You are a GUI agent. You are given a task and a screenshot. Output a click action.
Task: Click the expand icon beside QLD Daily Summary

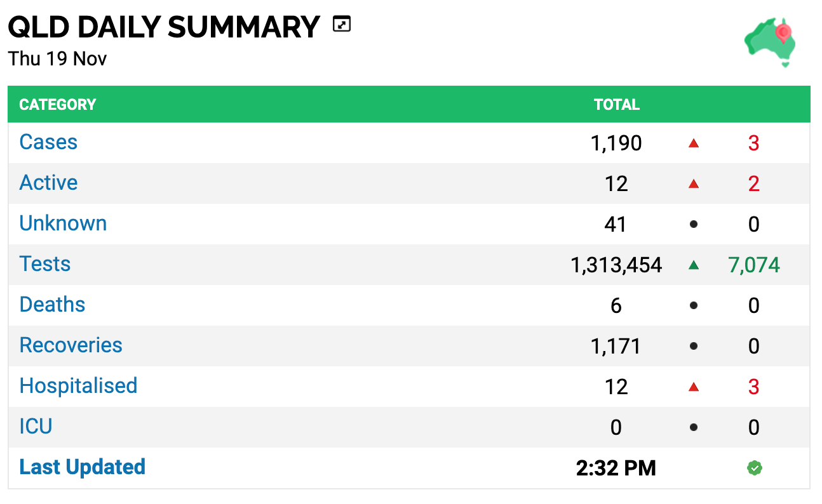(x=342, y=25)
